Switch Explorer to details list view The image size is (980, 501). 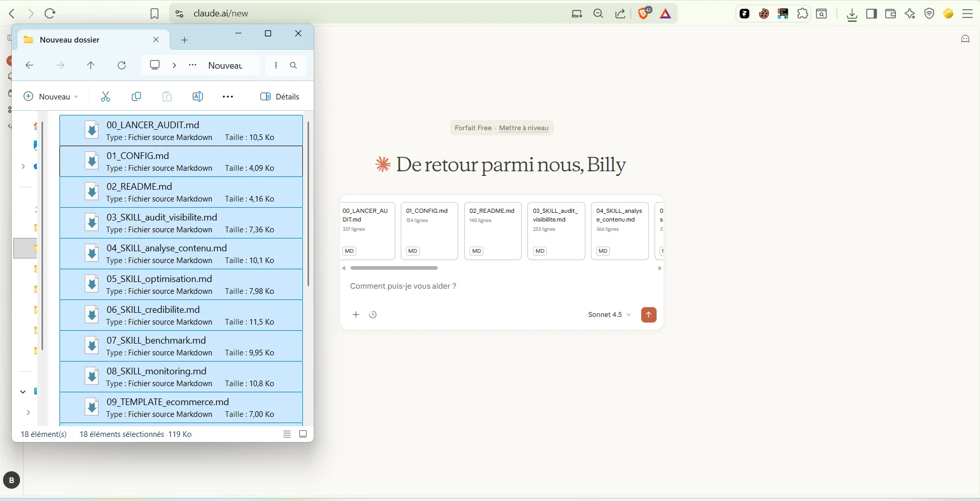287,434
